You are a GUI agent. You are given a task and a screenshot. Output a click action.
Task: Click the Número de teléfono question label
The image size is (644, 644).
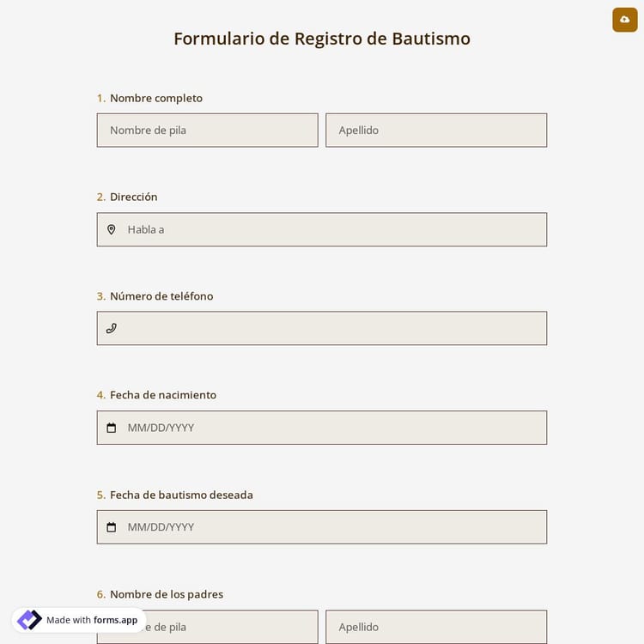point(161,296)
